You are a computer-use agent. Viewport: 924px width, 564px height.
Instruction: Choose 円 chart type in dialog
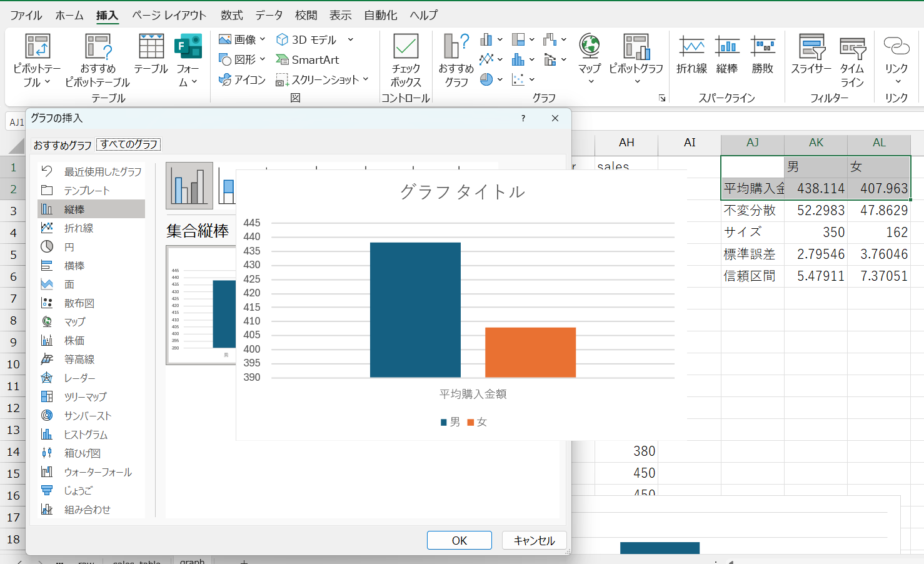(69, 247)
